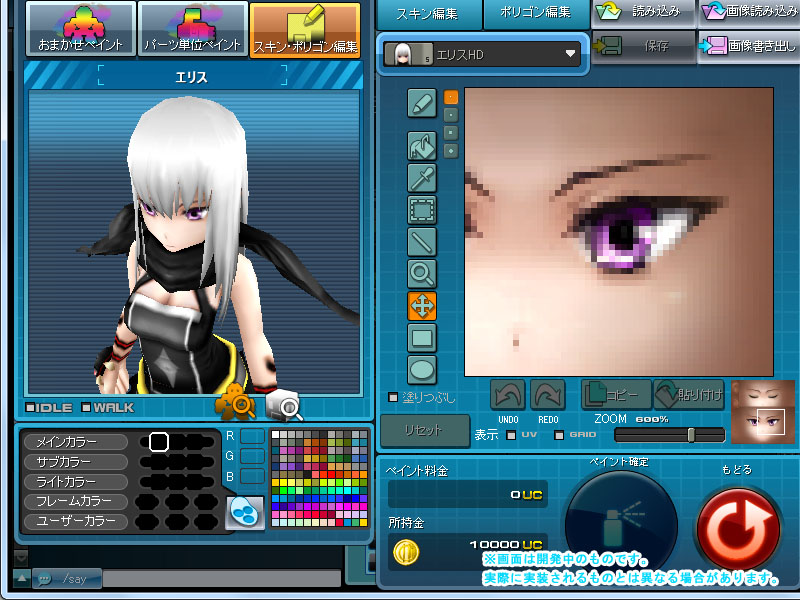This screenshot has height=600, width=800.
Task: Toggle the WALK animation checkbox
Action: point(86,408)
